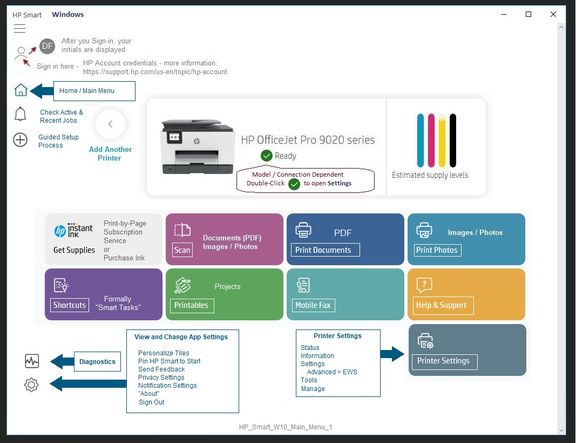Click the vertical scrollbar down arrow

561,429
